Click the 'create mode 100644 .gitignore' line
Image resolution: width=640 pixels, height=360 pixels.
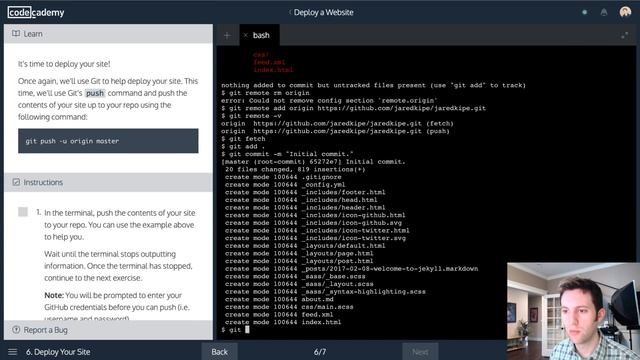pyautogui.click(x=283, y=177)
